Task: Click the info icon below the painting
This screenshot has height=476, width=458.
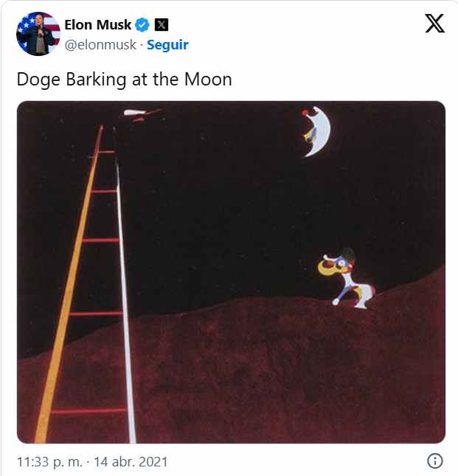Action: click(x=435, y=461)
